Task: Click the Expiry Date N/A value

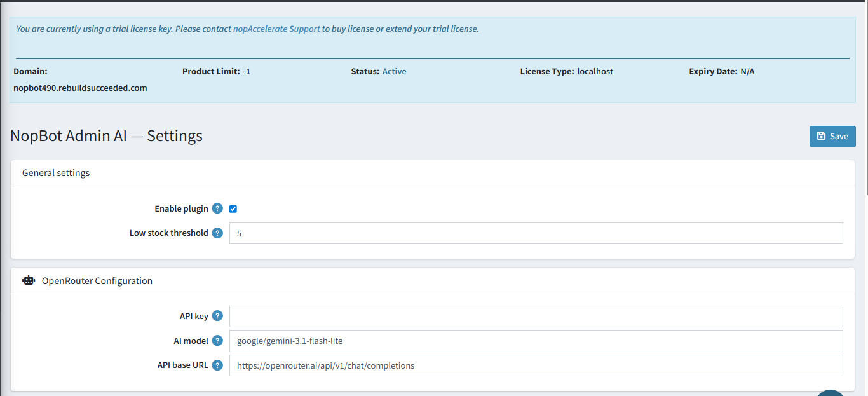Action: (x=747, y=71)
